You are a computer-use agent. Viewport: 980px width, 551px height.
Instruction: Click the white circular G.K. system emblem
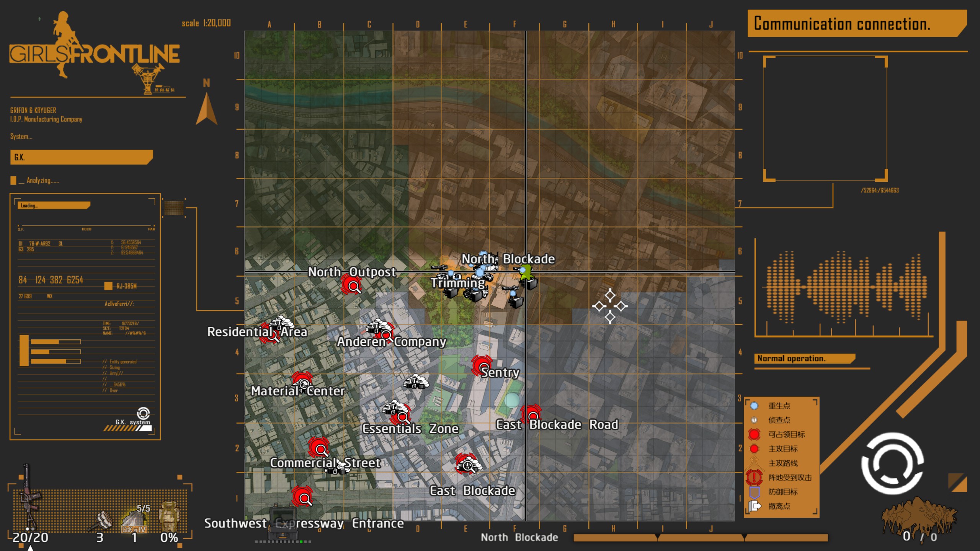pos(892,464)
